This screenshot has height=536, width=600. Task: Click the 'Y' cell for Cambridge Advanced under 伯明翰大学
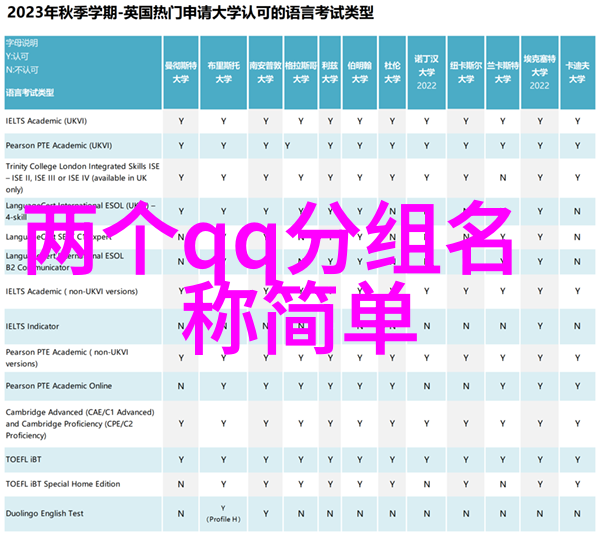coord(360,424)
